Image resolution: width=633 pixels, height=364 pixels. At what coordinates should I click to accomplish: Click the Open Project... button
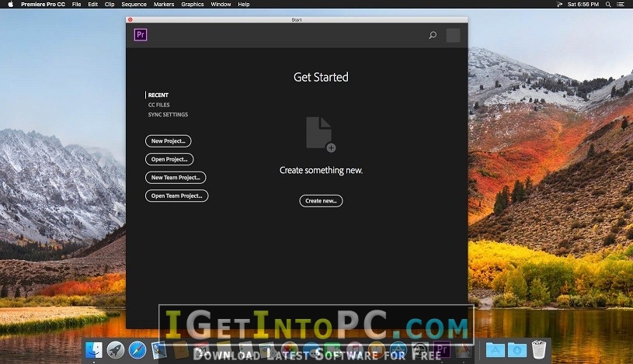pyautogui.click(x=169, y=159)
